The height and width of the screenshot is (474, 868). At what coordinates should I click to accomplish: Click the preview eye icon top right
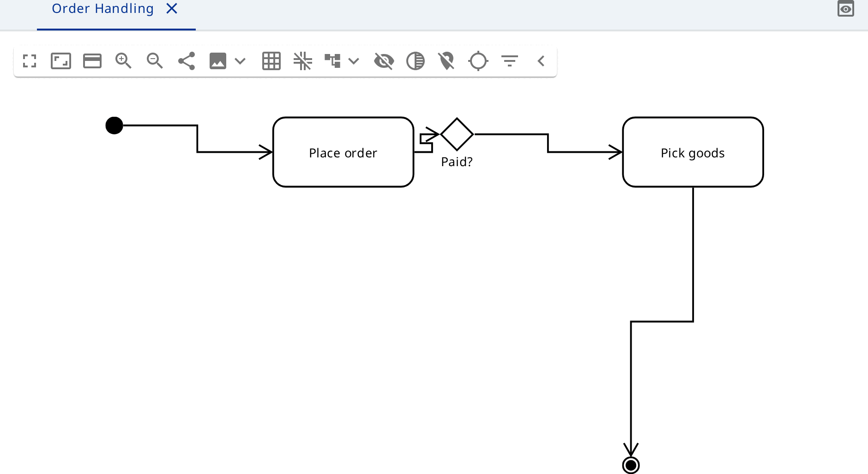(x=846, y=8)
